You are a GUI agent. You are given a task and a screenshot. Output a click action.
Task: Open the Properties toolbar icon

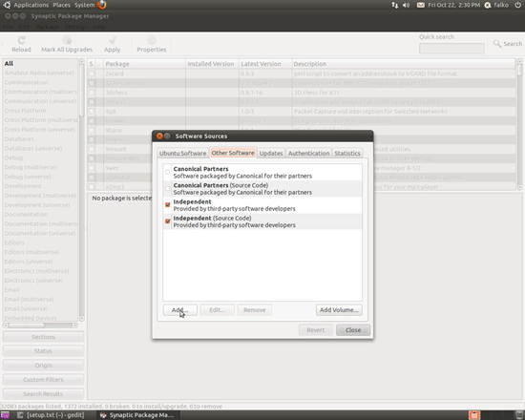tap(152, 40)
